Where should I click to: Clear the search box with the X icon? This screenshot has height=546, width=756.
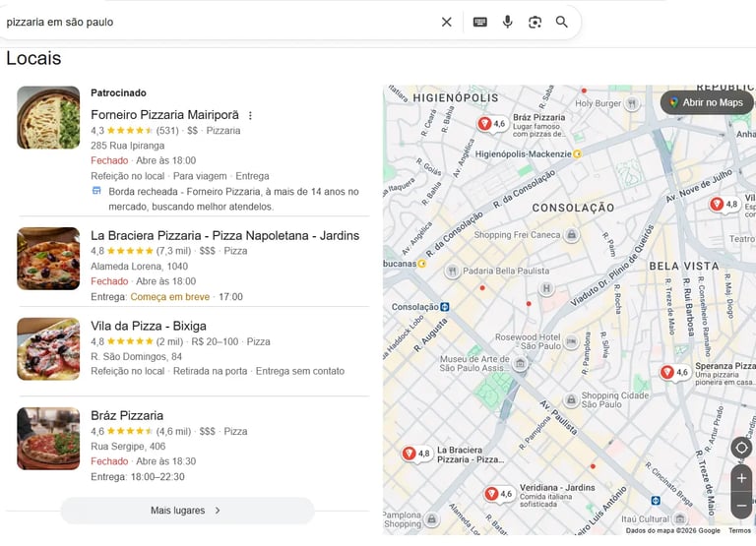[447, 22]
